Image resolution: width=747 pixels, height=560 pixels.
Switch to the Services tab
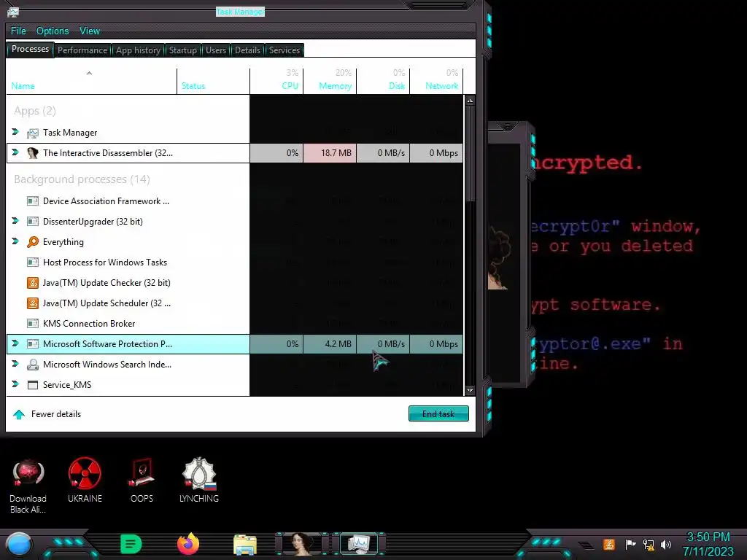coord(285,50)
